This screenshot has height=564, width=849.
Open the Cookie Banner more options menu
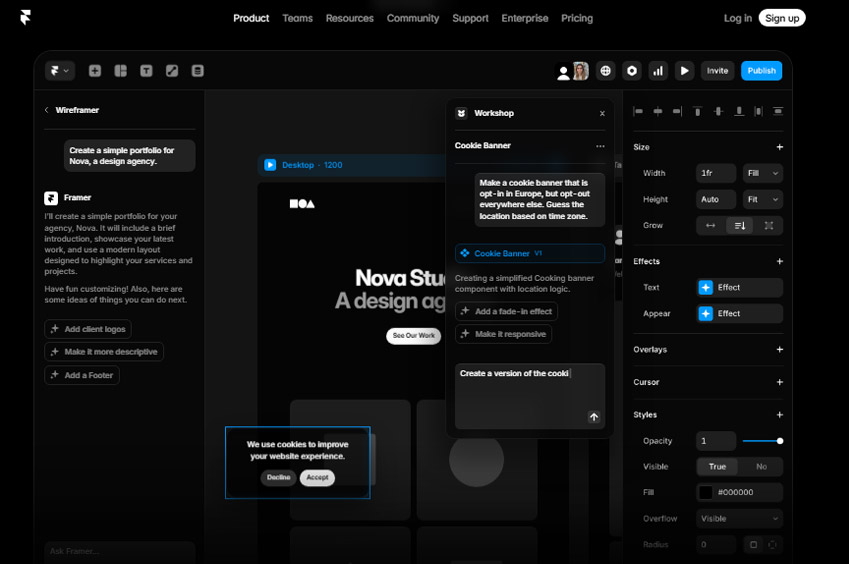pos(600,146)
